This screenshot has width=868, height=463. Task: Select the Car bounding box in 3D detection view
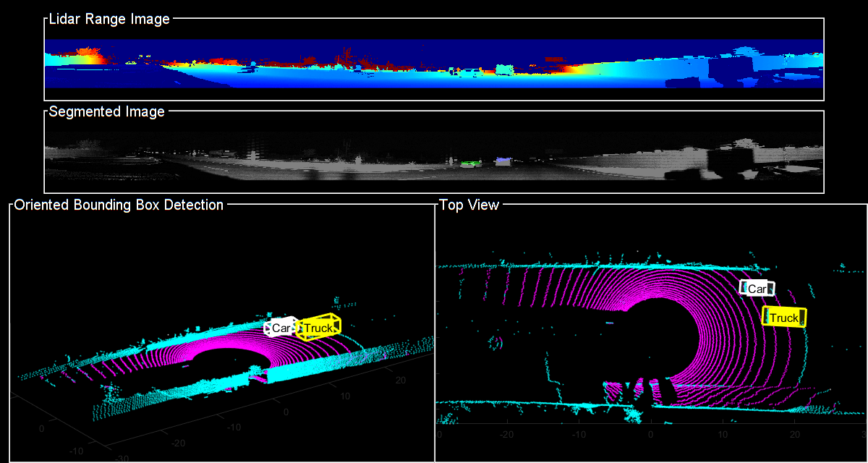(281, 328)
